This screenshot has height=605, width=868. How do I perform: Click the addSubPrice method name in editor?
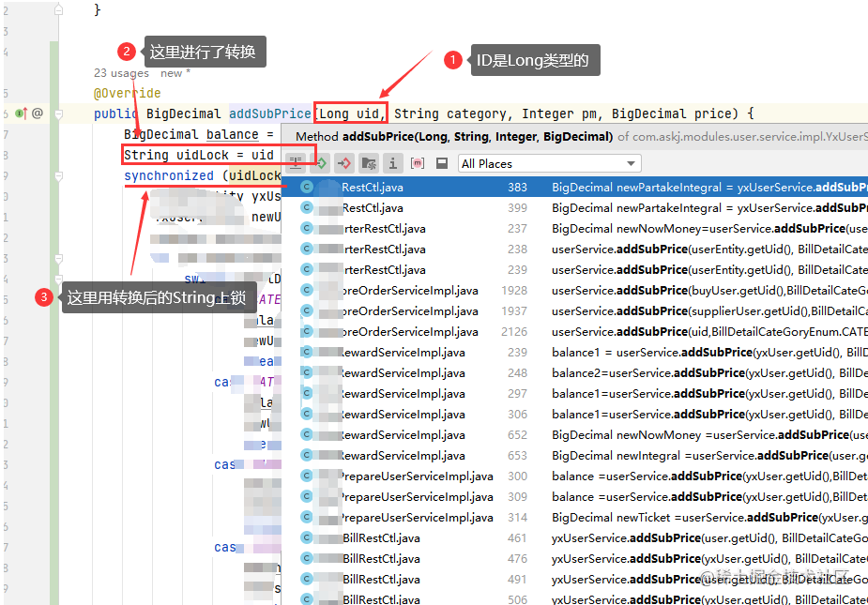[x=270, y=113]
